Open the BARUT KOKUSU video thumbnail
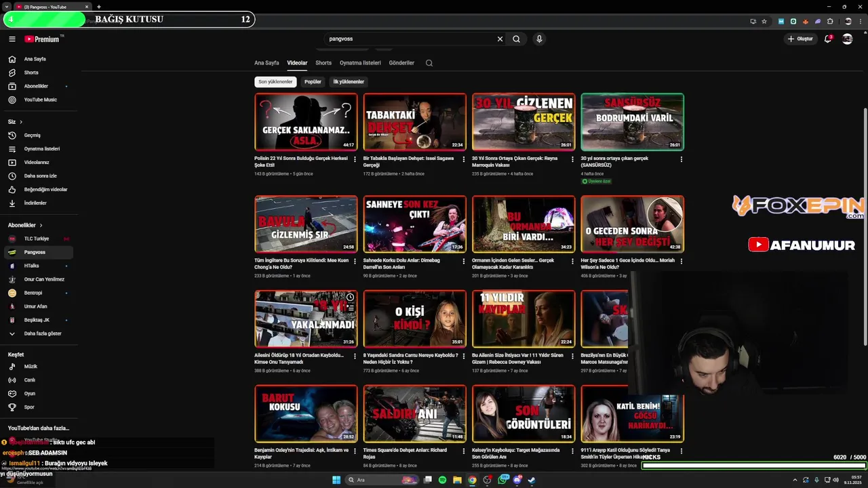Screen dimensions: 868x488 (306, 413)
